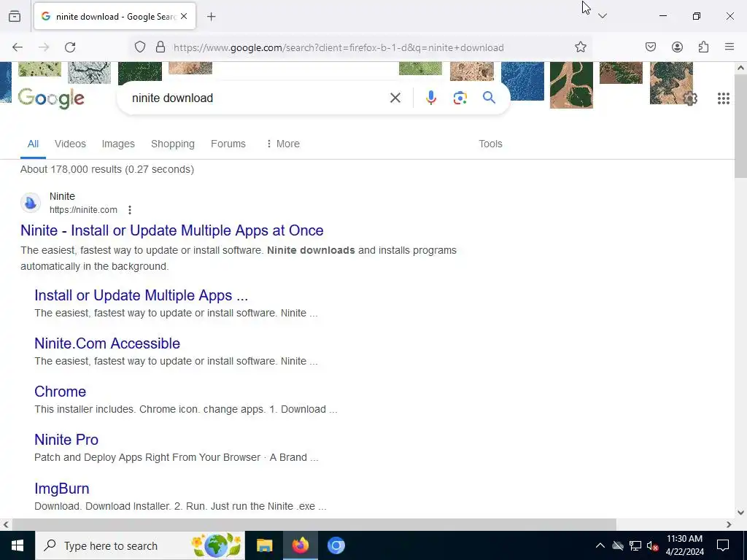Image resolution: width=747 pixels, height=560 pixels.
Task: Switch to Forums results tab
Action: (x=228, y=144)
